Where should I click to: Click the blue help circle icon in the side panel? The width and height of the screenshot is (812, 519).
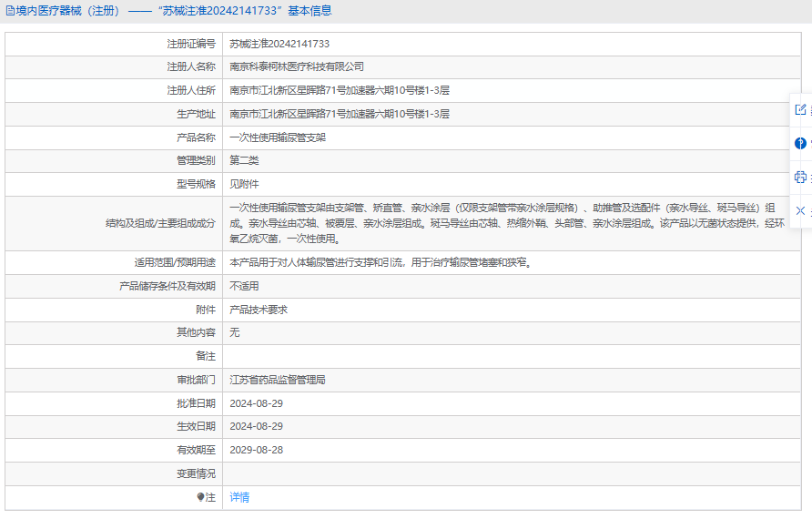[800, 143]
